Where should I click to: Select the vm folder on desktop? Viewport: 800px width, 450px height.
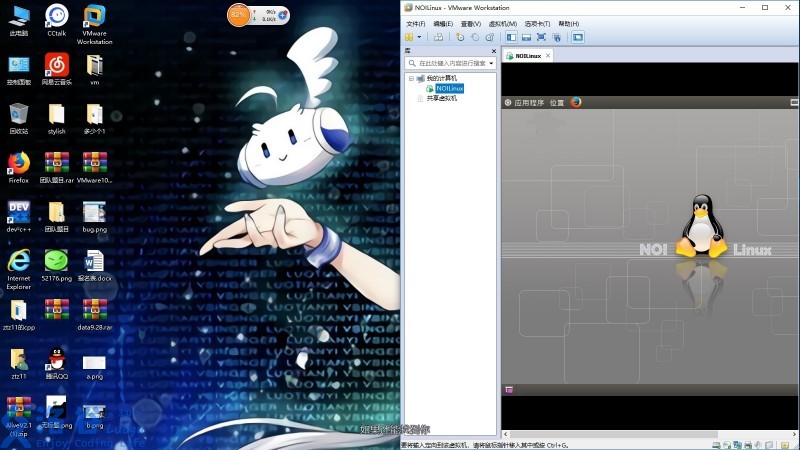[94, 69]
